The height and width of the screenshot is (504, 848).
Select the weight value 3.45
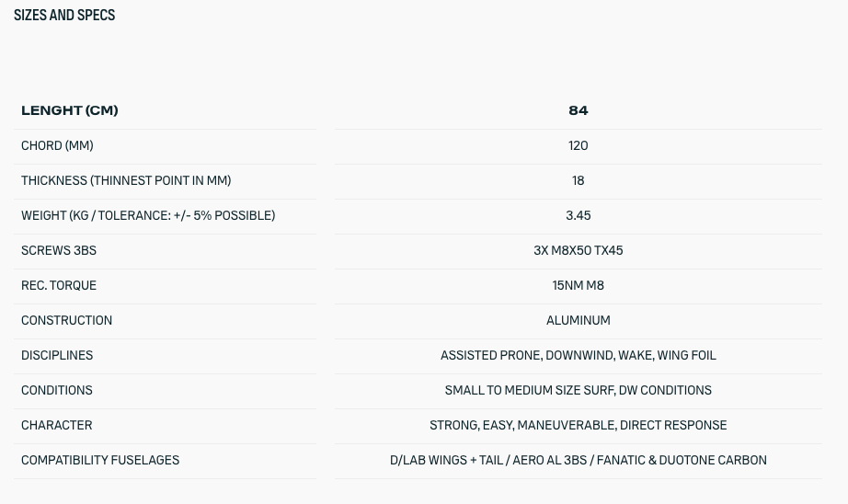578,215
